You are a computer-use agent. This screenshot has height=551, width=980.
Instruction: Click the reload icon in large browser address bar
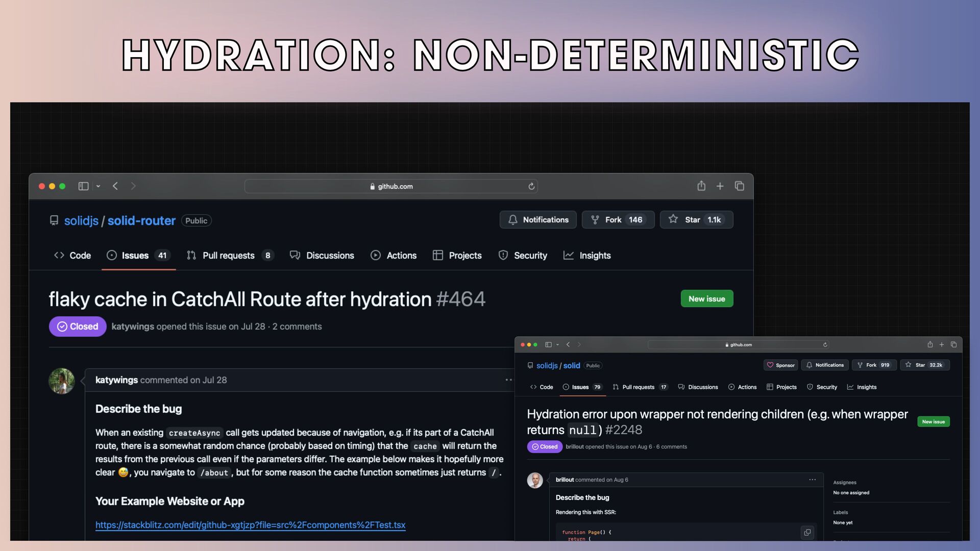pos(531,186)
